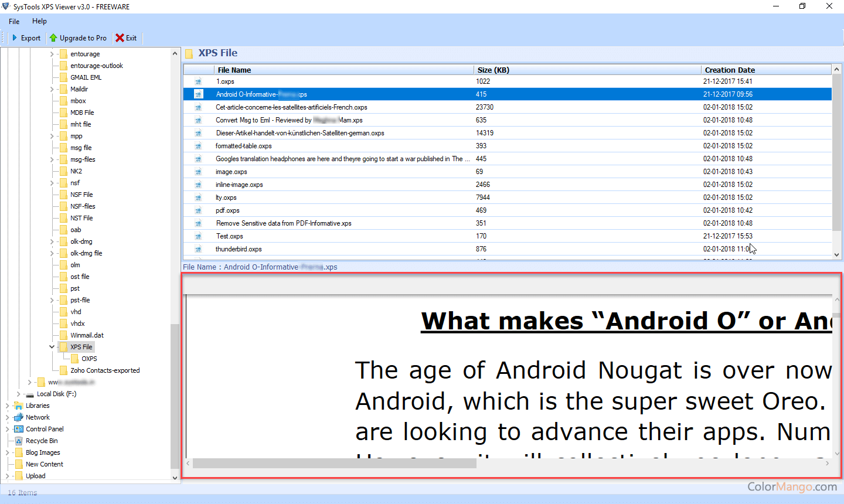Expand the Local Disk (F:) node
844x504 pixels.
click(x=19, y=394)
